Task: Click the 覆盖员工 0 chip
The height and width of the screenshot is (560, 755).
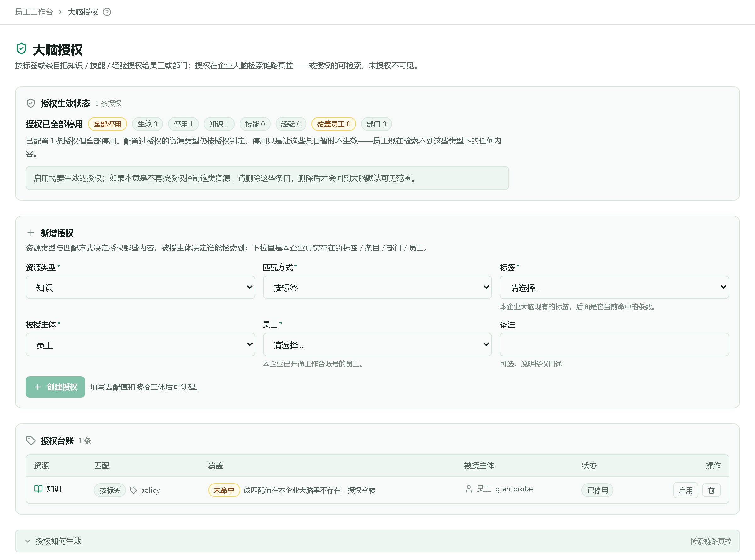Action: click(x=333, y=124)
